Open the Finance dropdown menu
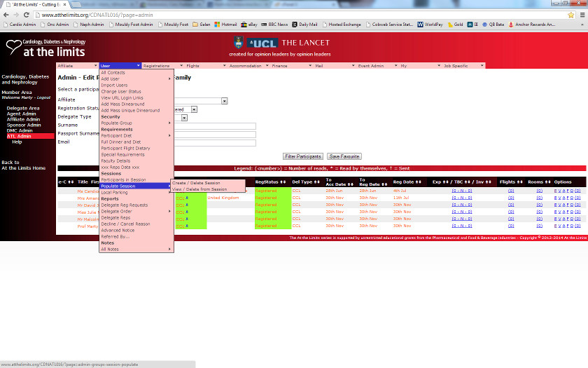The image size is (588, 368). [292, 66]
